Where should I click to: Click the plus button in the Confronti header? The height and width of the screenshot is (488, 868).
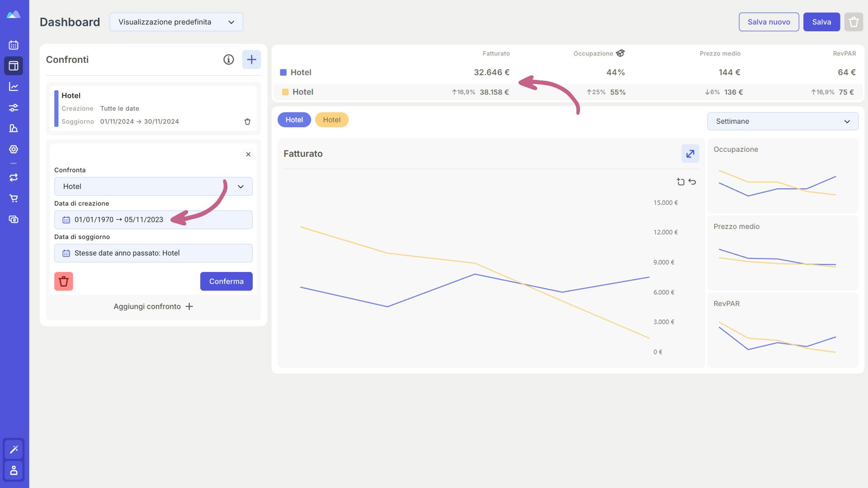(x=252, y=60)
